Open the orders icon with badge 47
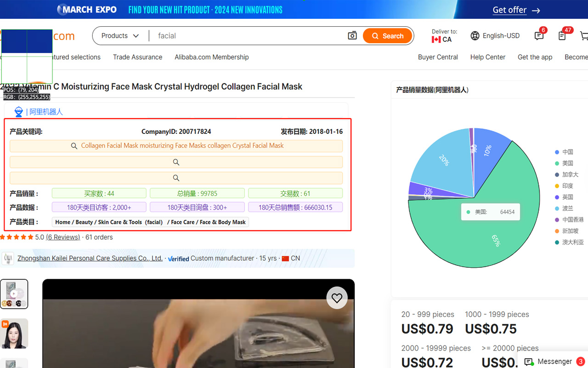The width and height of the screenshot is (588, 368). pyautogui.click(x=562, y=35)
